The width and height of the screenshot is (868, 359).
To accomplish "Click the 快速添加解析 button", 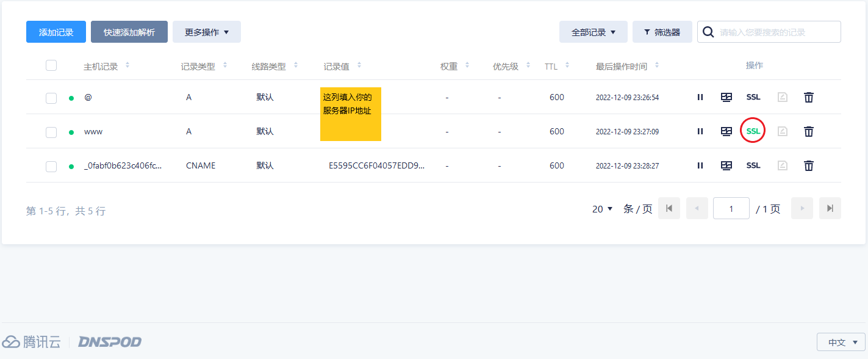I will tap(129, 32).
